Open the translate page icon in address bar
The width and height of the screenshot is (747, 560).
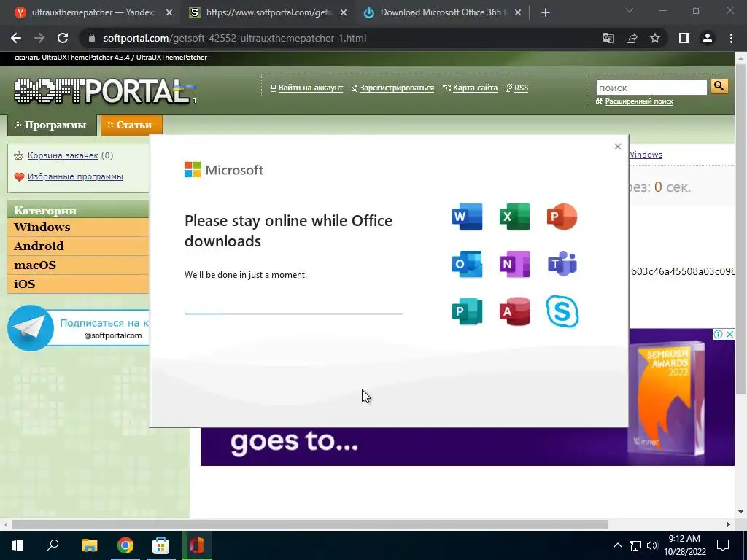pos(608,38)
